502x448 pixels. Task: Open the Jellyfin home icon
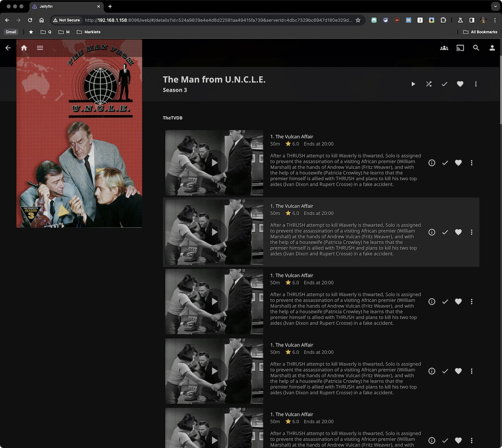24,48
